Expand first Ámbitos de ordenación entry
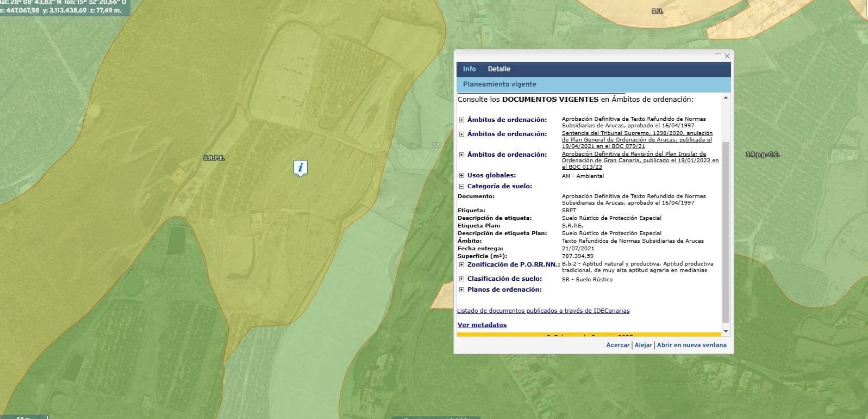The image size is (868, 419). (461, 120)
